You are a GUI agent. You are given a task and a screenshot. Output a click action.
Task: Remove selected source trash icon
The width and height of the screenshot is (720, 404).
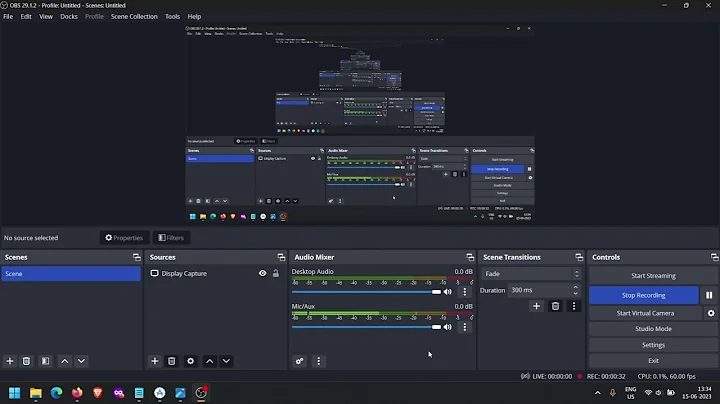click(172, 361)
